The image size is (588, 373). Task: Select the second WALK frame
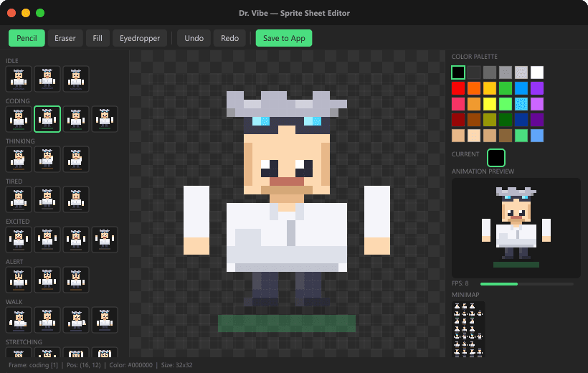point(47,320)
